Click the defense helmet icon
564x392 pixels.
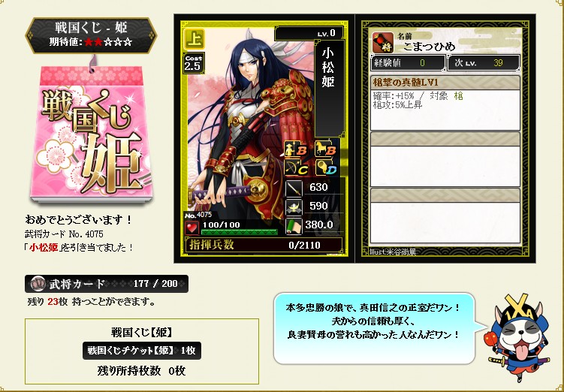[x=294, y=207]
